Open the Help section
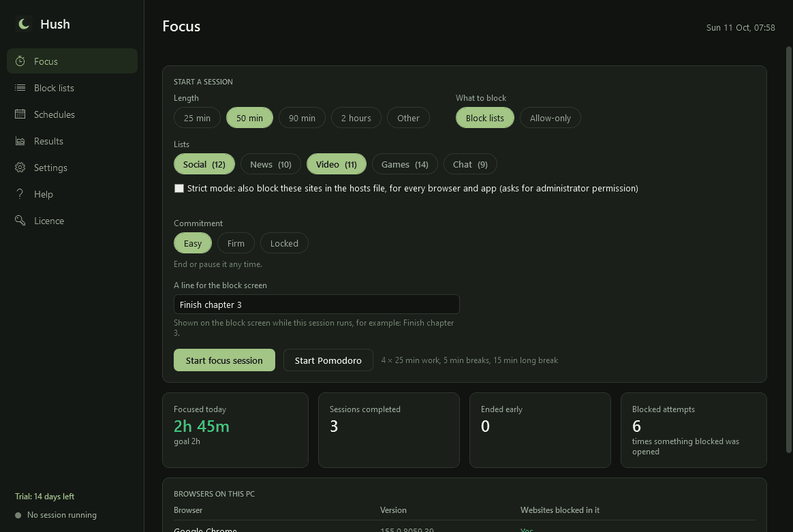This screenshot has height=532, width=793. 72,194
